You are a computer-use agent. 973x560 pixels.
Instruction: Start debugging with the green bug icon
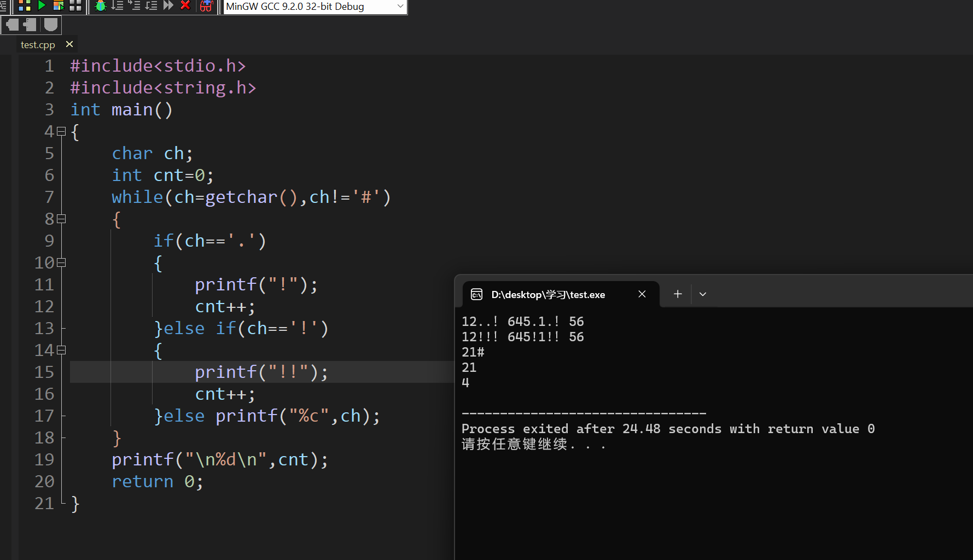100,6
